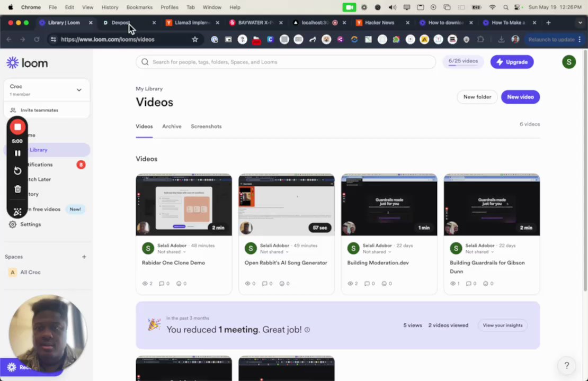
Task: Open the help question mark button
Action: [567, 365]
